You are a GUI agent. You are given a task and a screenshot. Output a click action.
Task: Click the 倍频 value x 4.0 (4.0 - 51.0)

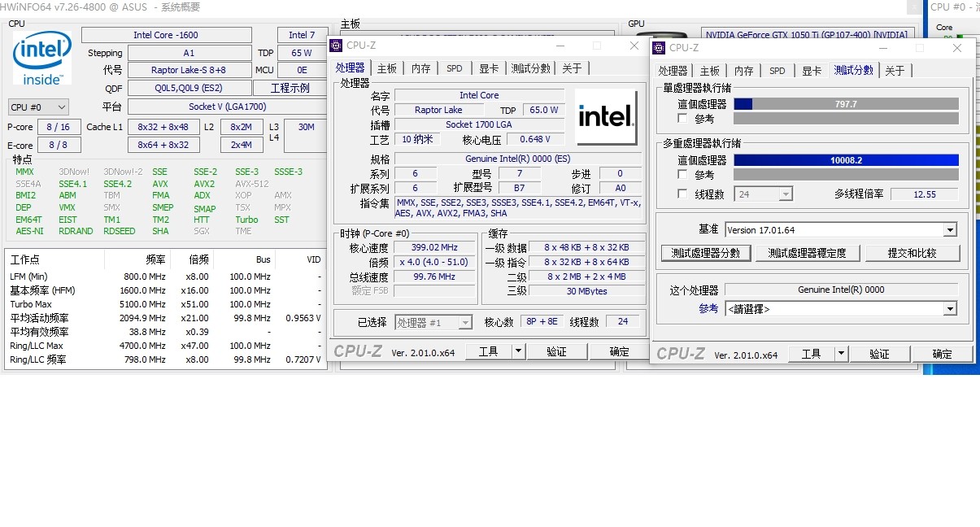[x=433, y=262]
